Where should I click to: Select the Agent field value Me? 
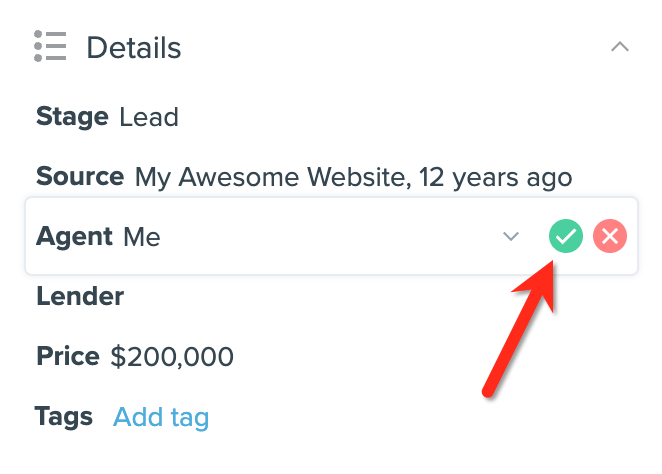click(142, 237)
